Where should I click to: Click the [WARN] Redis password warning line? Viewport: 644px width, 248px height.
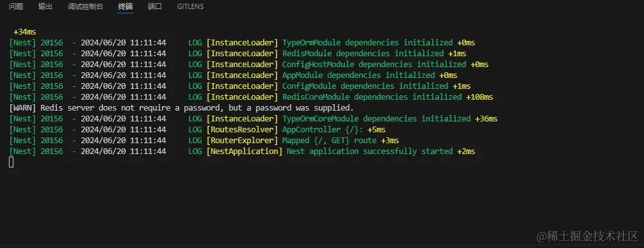pos(181,108)
